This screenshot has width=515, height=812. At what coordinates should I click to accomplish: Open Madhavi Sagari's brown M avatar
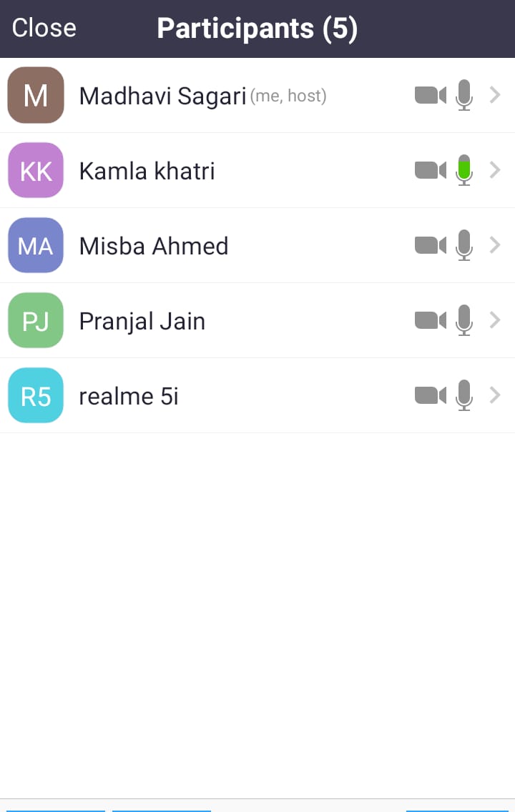click(36, 95)
